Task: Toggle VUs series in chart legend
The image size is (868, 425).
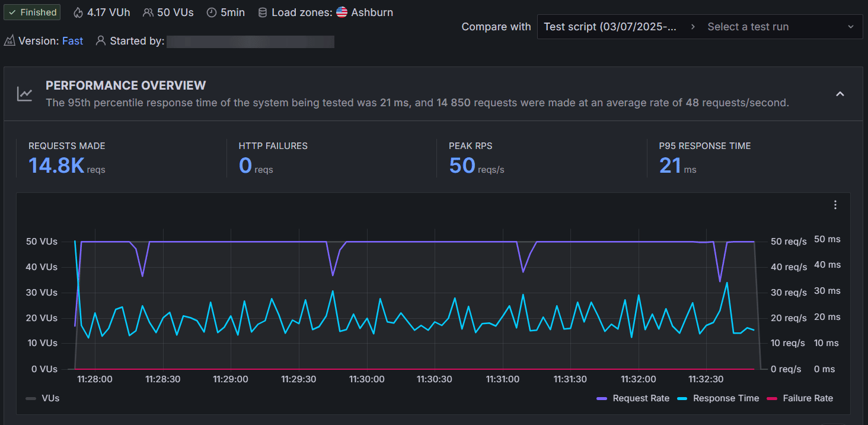Action: coord(43,398)
